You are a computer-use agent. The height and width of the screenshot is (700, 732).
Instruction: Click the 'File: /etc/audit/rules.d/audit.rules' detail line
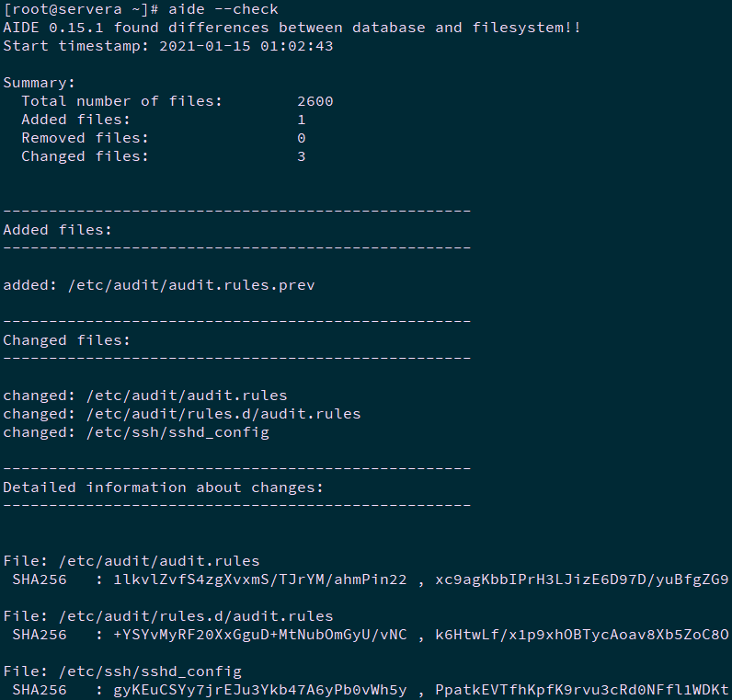point(168,616)
